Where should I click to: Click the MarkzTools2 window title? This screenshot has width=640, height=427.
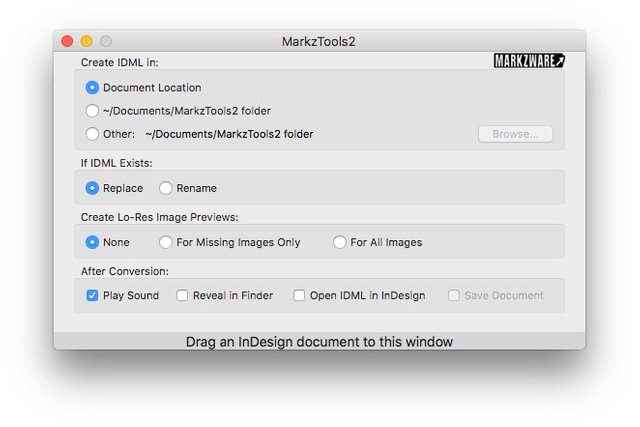(319, 42)
